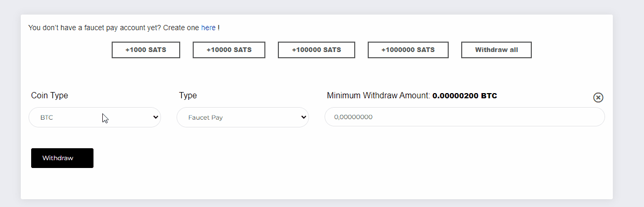Screen dimensions: 644x207
Task: Click the bold '0.00000200 BTC' minimum value
Action: tap(465, 96)
